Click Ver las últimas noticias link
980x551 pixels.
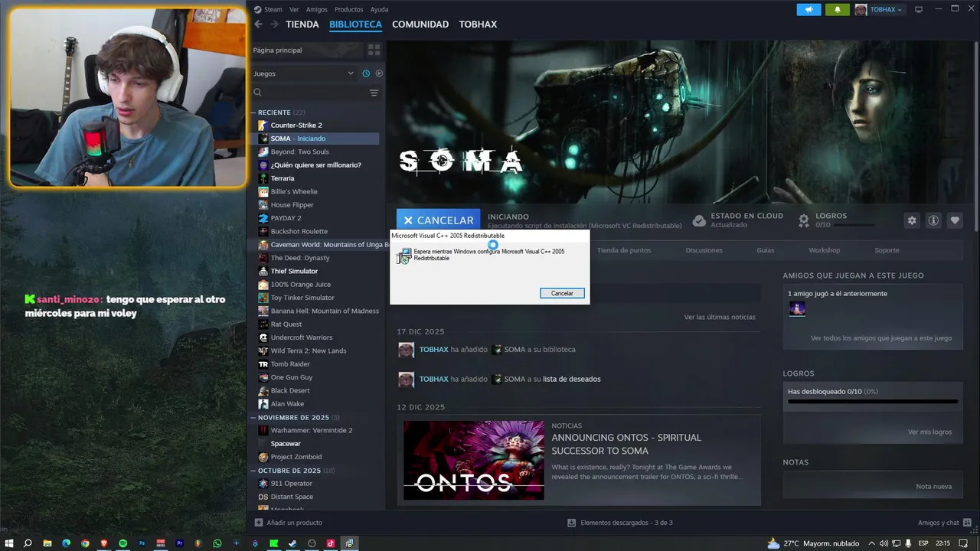click(720, 317)
